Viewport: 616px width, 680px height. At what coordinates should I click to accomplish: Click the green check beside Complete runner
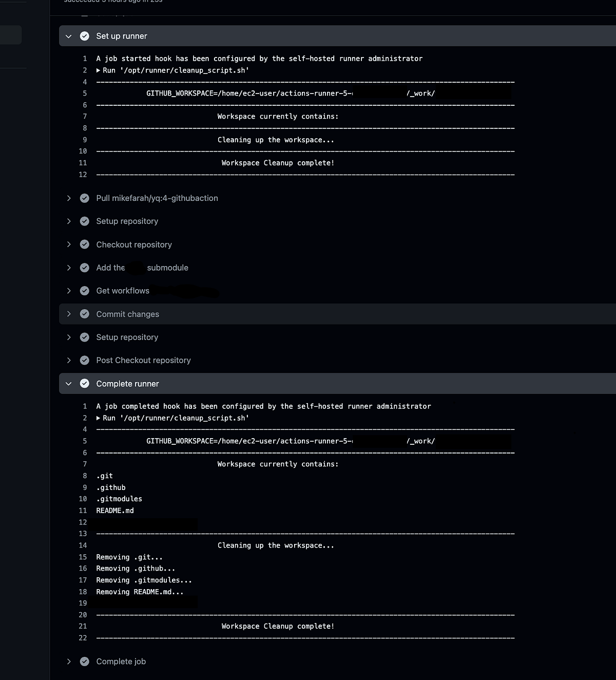coord(84,383)
